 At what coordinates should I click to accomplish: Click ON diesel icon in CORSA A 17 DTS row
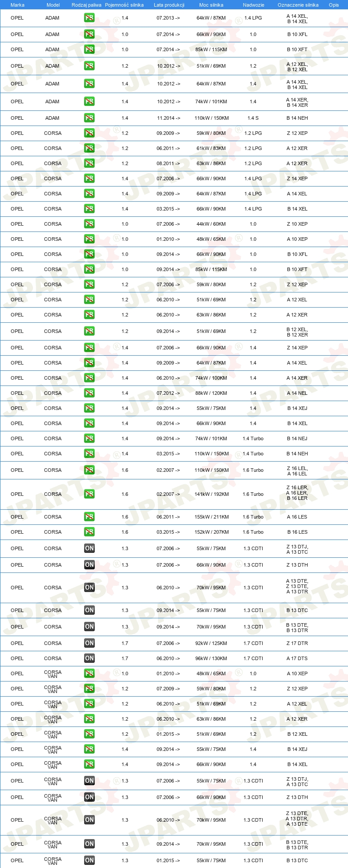click(89, 658)
